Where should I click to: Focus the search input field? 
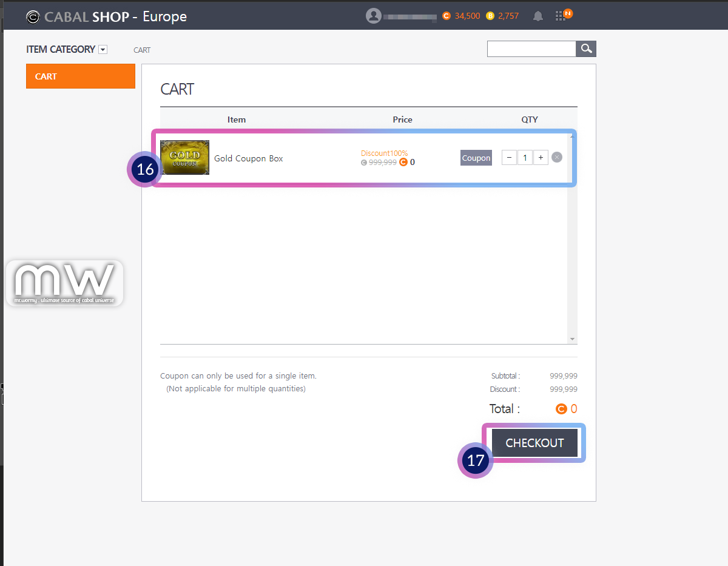[531, 49]
